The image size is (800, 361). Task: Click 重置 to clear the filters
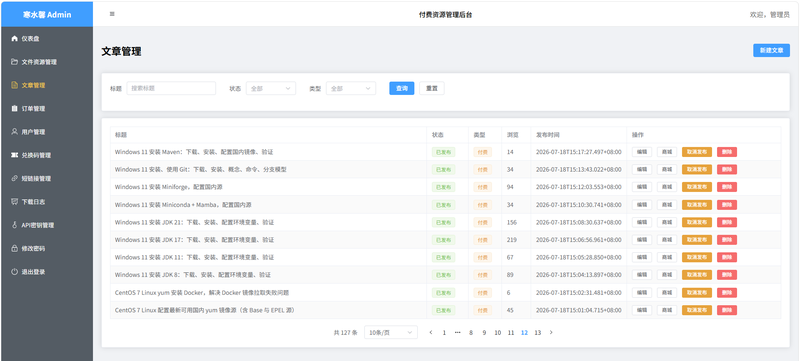[432, 88]
